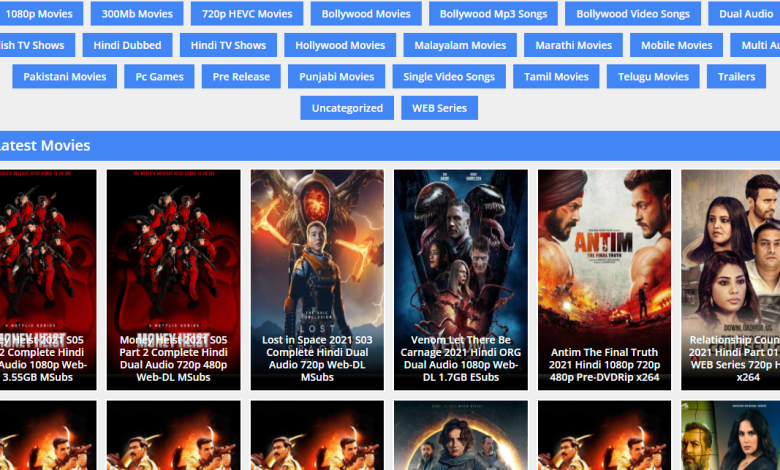The height and width of the screenshot is (470, 780).
Task: Click Venom 2021 Hindi ORG title text
Action: point(461,358)
